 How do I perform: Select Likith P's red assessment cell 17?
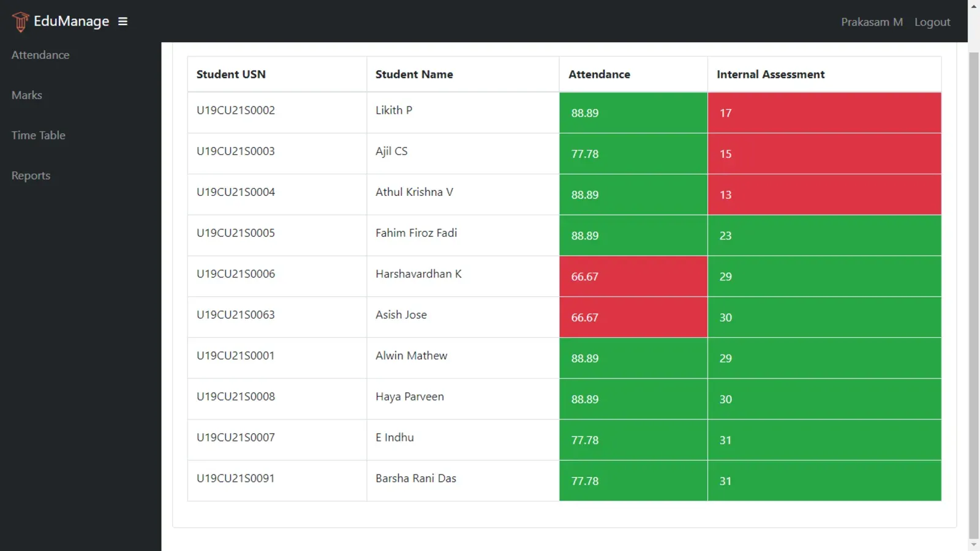click(x=824, y=113)
